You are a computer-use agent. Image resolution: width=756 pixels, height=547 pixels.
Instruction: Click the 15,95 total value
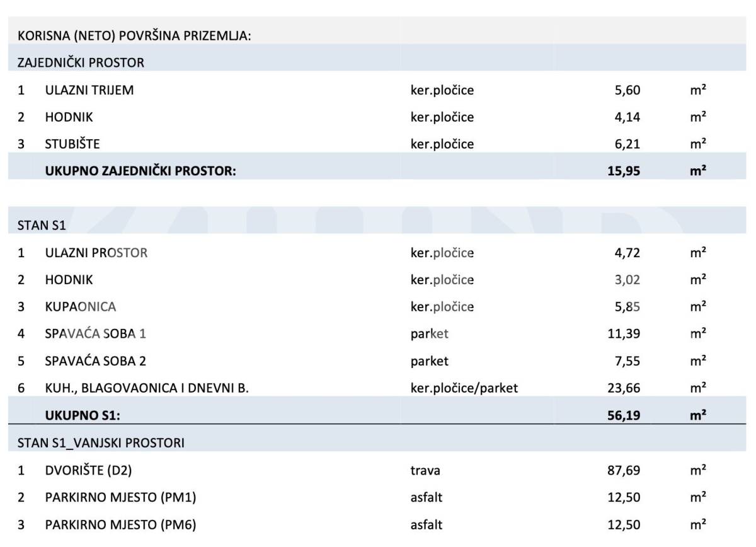[624, 171]
